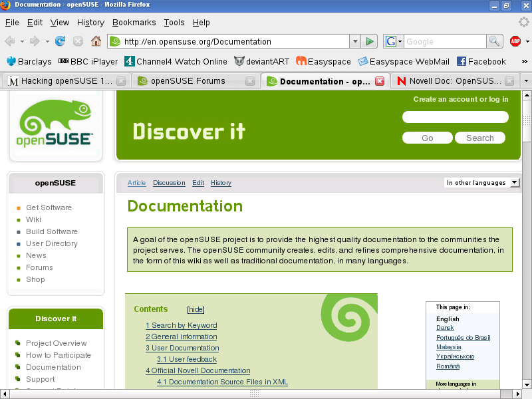The width and height of the screenshot is (532, 399).
Task: Switch to the openSUSE Forums tab
Action: (196, 81)
